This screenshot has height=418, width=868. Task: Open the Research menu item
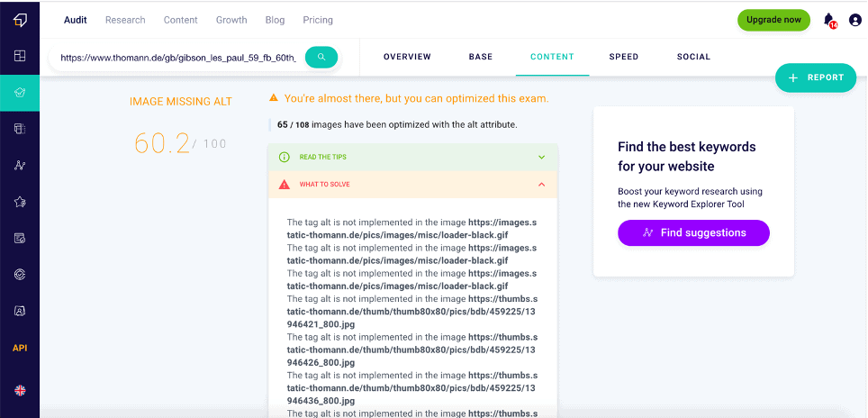coord(125,20)
